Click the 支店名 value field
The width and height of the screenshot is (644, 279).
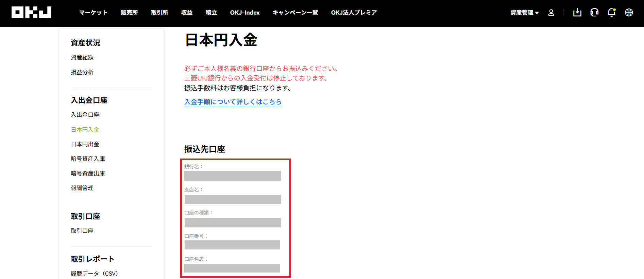click(233, 199)
